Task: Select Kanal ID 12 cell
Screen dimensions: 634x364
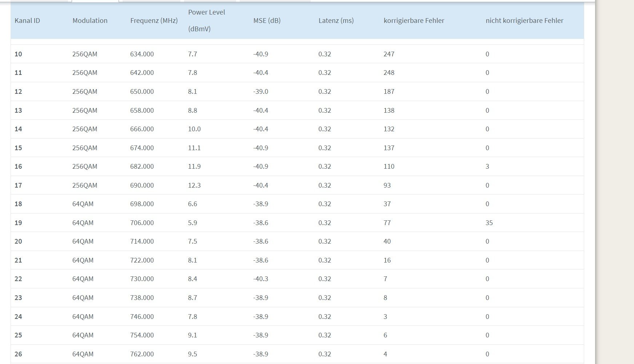Action: coord(18,92)
